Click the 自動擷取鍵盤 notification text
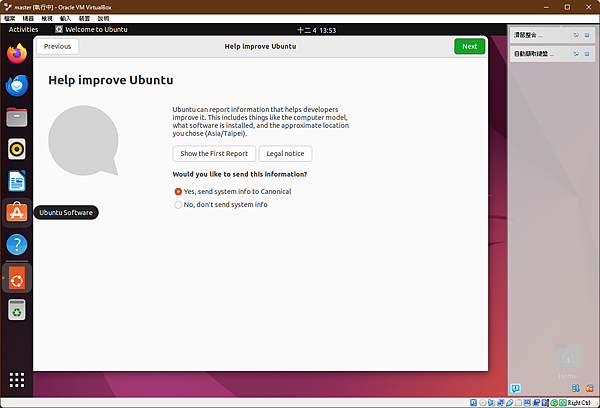Viewport: 600px width, 408px height. tap(533, 54)
